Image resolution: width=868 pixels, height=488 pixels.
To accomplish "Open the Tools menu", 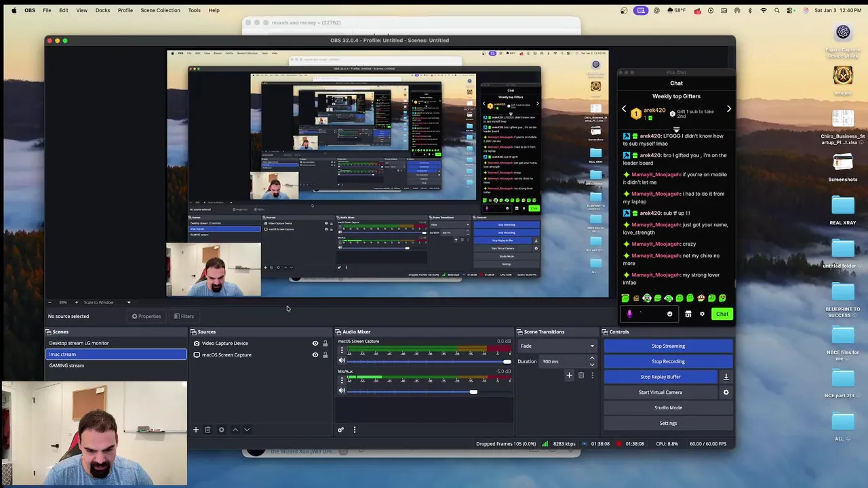I will (194, 10).
